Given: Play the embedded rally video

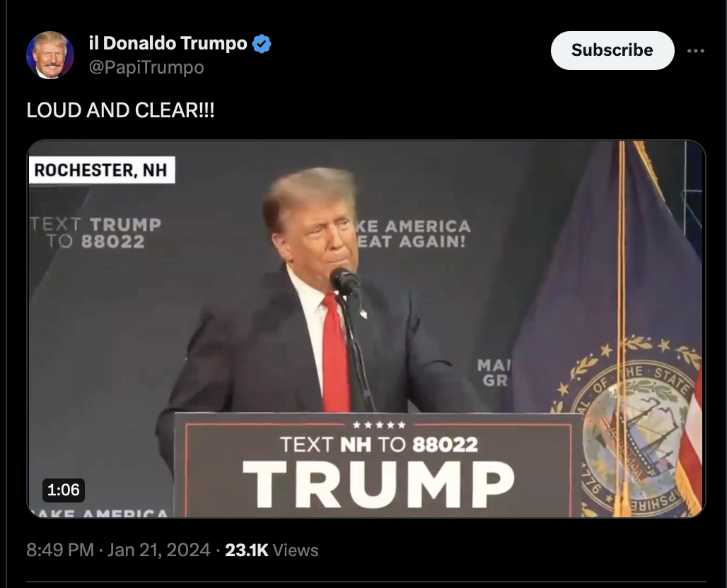Looking at the screenshot, I should click(x=366, y=329).
